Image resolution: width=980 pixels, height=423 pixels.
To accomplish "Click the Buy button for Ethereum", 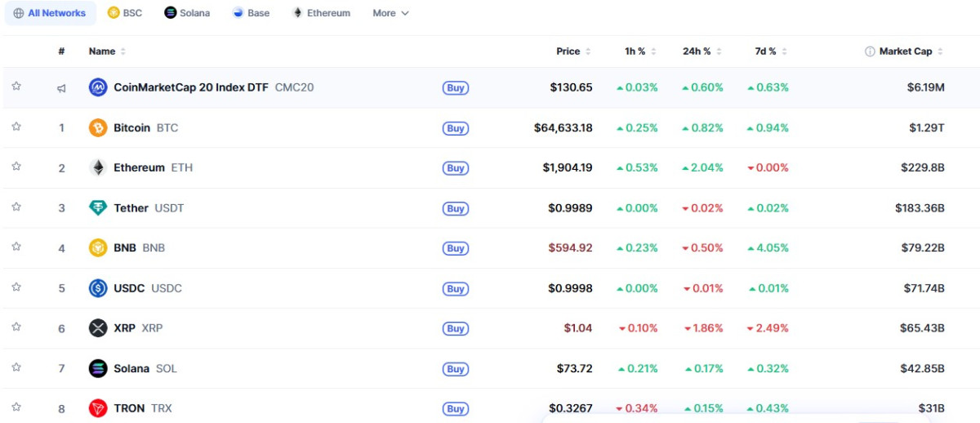I will [456, 168].
